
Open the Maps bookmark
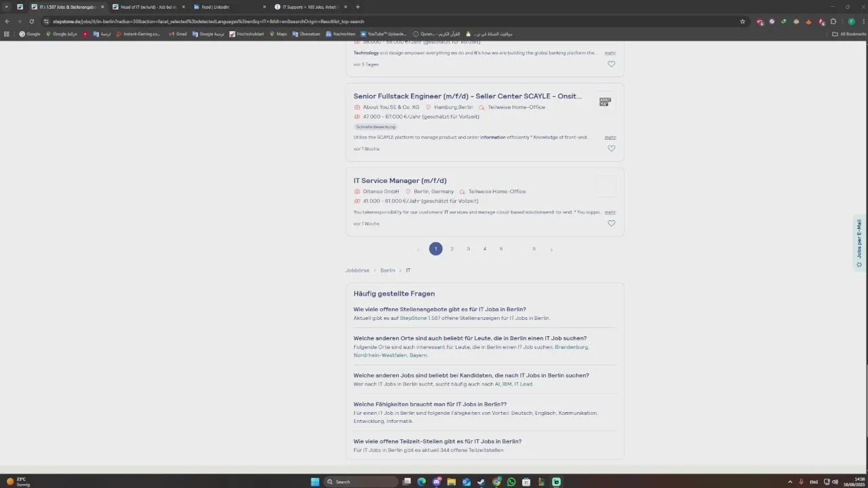click(278, 34)
